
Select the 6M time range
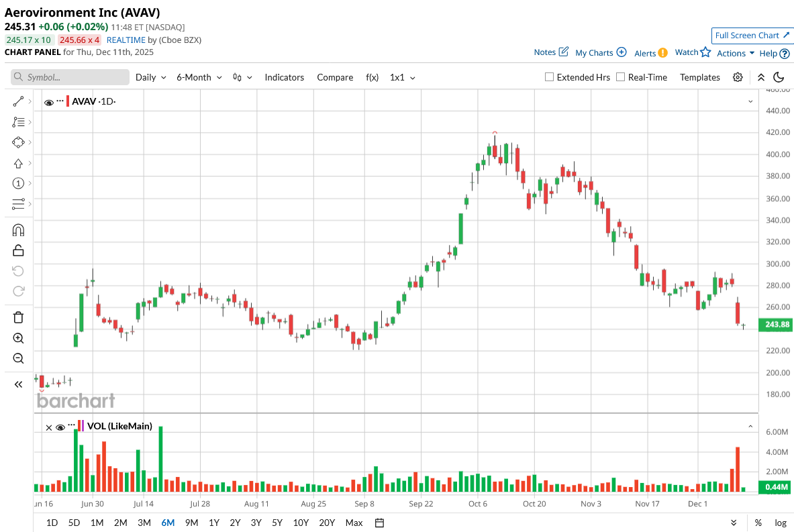click(168, 523)
